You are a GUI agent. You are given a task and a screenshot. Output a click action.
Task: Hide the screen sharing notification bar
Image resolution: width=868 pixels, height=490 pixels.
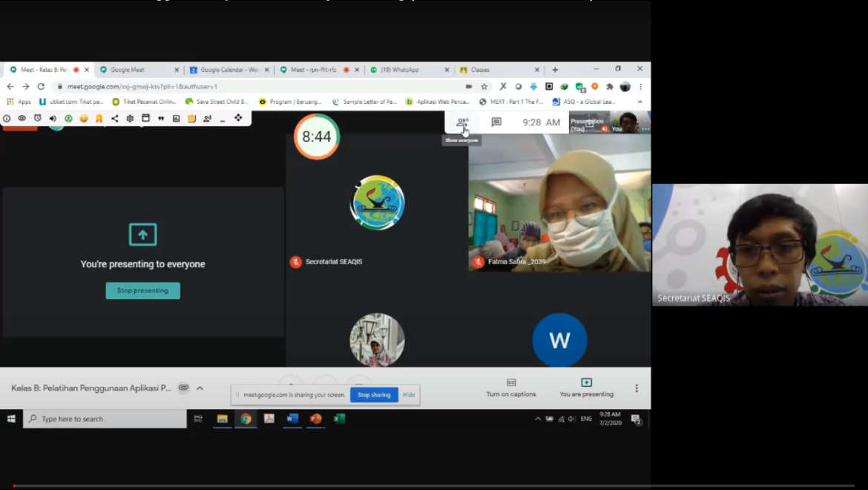(409, 394)
